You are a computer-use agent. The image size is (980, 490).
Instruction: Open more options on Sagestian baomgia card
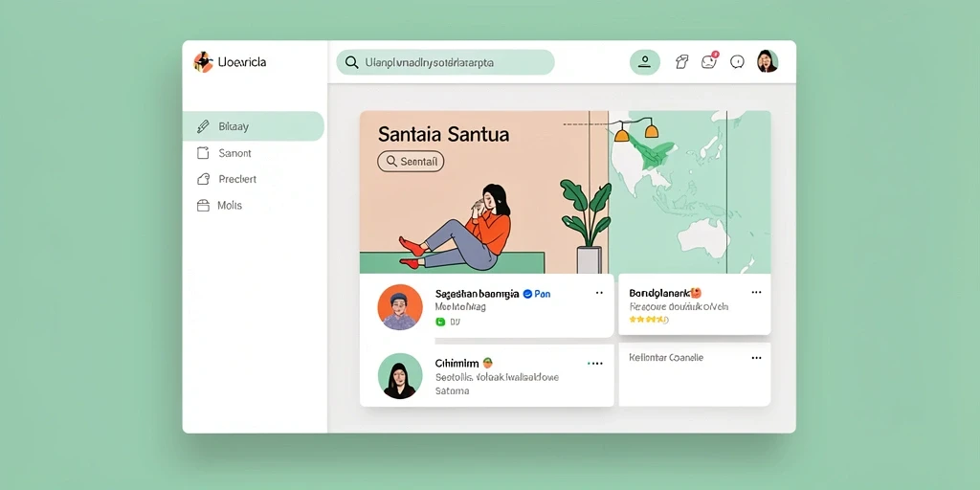[x=599, y=293]
